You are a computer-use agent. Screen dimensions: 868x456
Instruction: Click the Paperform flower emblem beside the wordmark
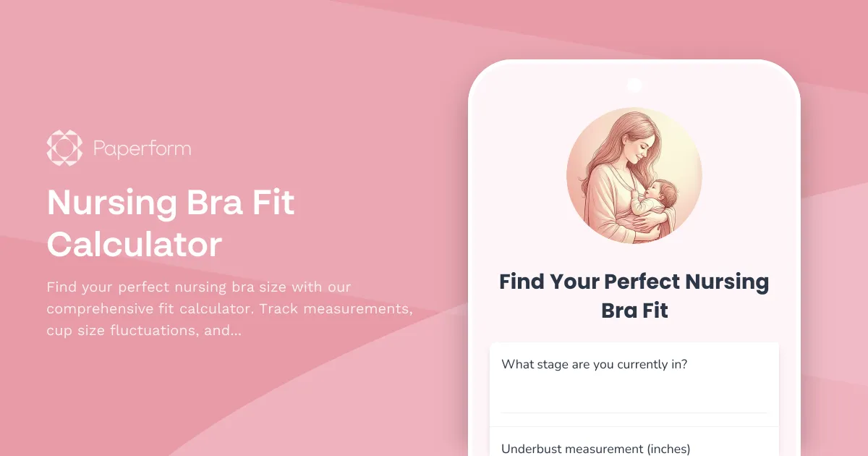pyautogui.click(x=64, y=148)
